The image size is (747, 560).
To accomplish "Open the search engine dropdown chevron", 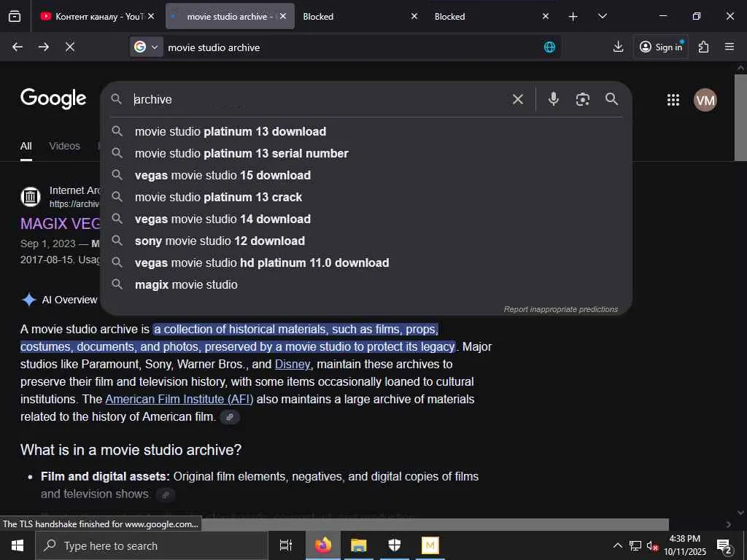I will click(155, 47).
